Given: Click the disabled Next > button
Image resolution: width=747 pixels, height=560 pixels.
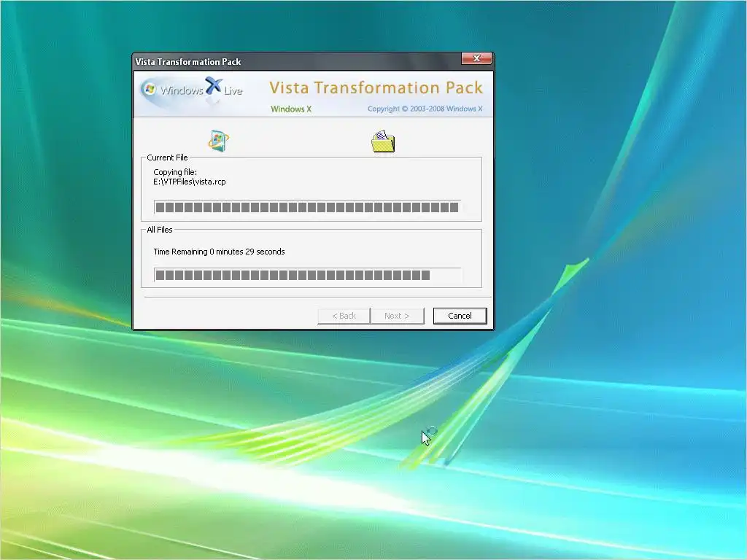Looking at the screenshot, I should coord(397,316).
